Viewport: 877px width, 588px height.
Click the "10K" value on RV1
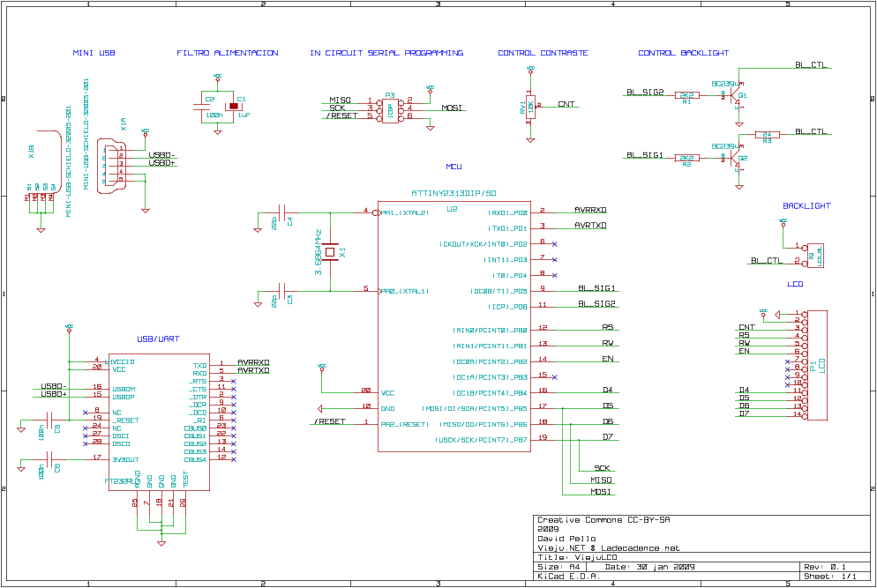point(531,106)
